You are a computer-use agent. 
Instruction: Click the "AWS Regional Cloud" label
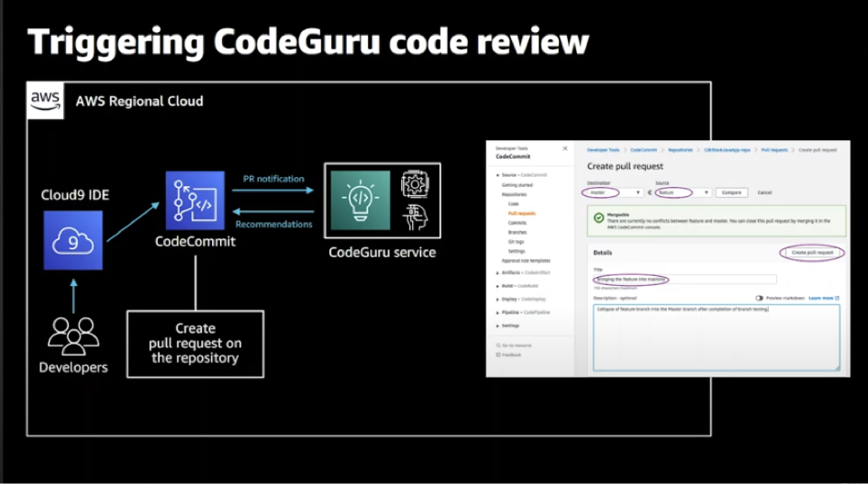[x=139, y=101]
